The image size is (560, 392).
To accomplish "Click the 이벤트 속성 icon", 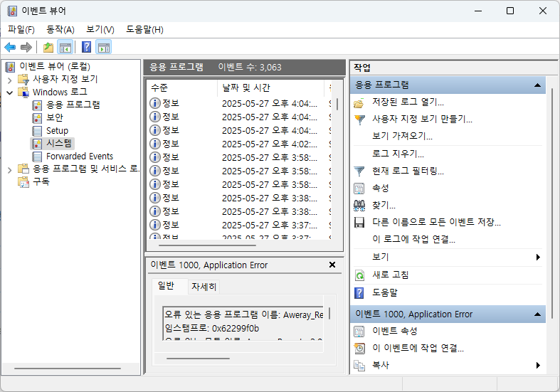I will tap(359, 332).
